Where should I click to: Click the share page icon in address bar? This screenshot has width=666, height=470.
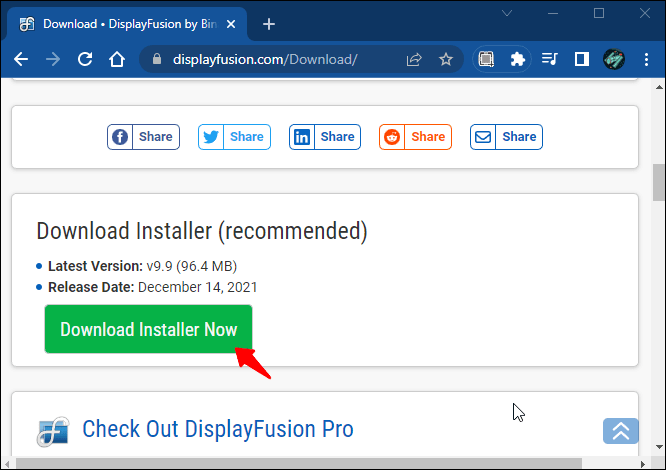[414, 59]
